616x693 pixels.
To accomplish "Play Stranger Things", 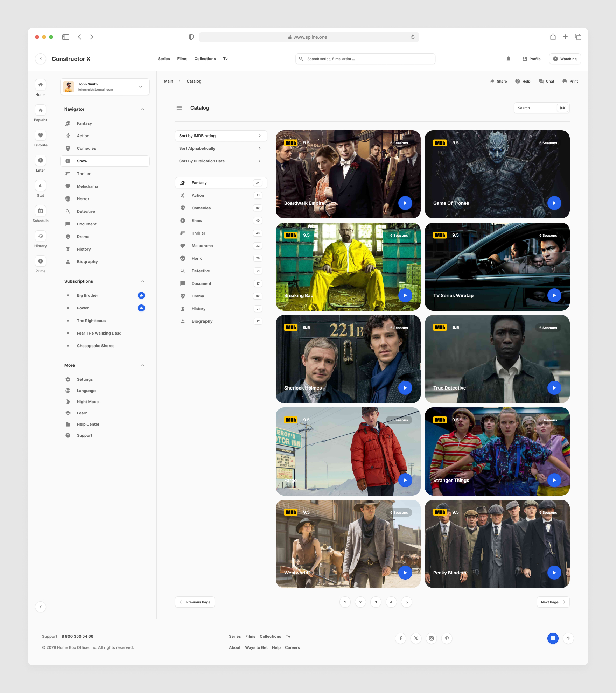I will (x=554, y=480).
